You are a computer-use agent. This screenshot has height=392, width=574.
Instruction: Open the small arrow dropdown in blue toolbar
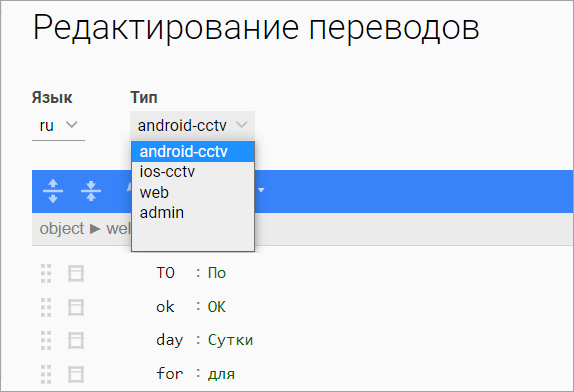261,190
